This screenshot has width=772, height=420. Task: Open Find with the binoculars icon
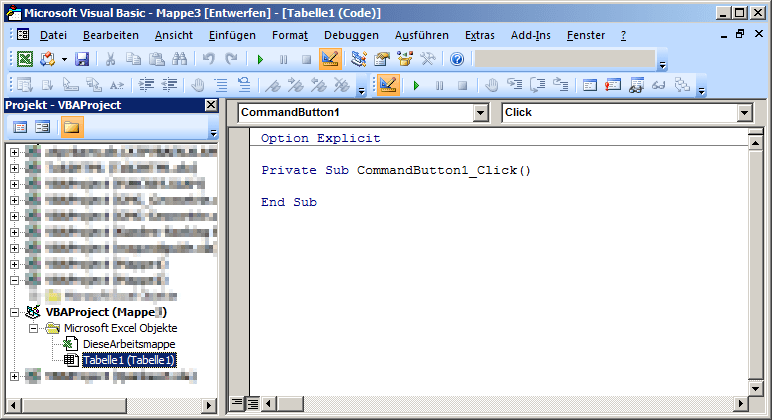click(180, 60)
